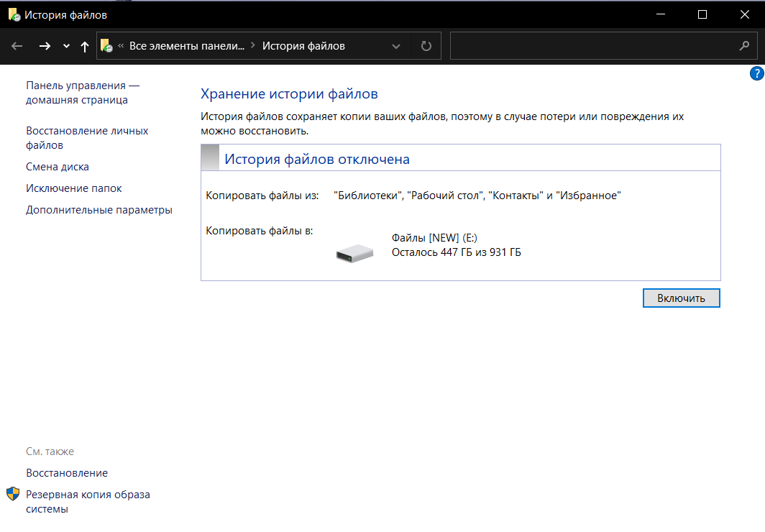Go forward with the right arrow
The width and height of the screenshot is (765, 532).
(45, 46)
